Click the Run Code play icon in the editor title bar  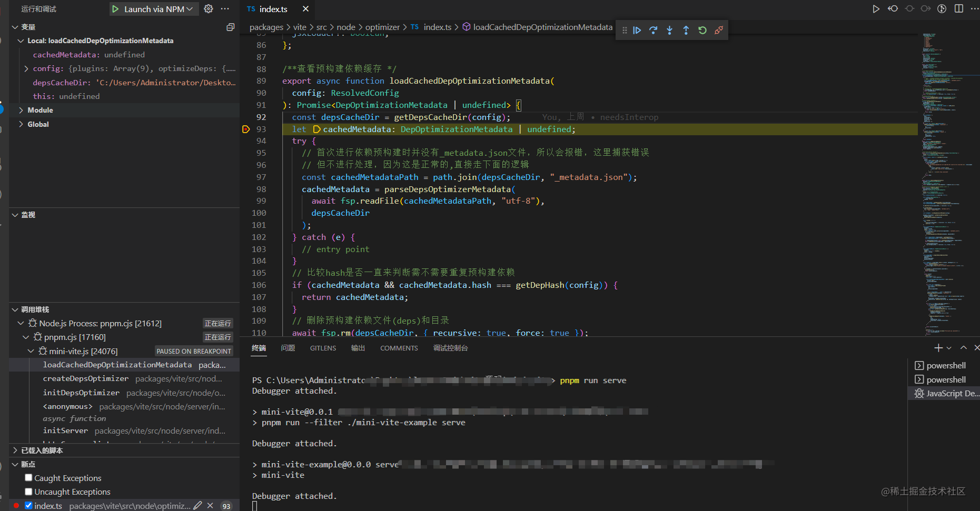click(876, 9)
